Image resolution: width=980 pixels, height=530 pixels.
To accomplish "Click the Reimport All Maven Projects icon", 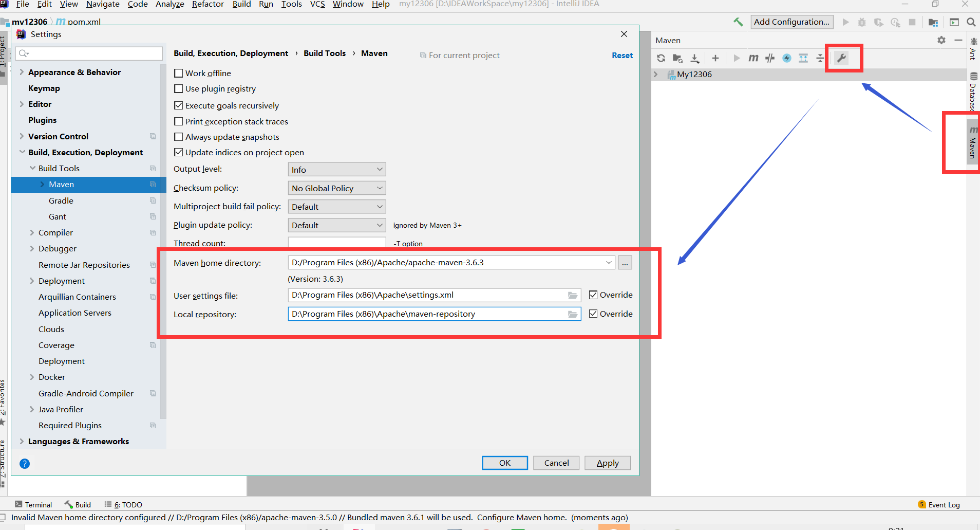I will click(x=661, y=58).
